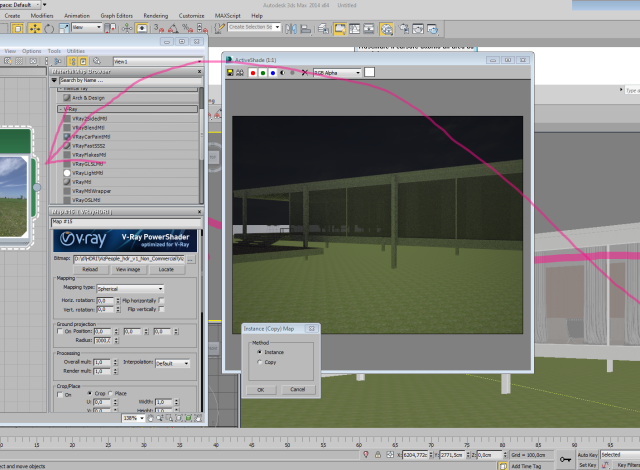Click the View image button
The width and height of the screenshot is (640, 470).
128,270
